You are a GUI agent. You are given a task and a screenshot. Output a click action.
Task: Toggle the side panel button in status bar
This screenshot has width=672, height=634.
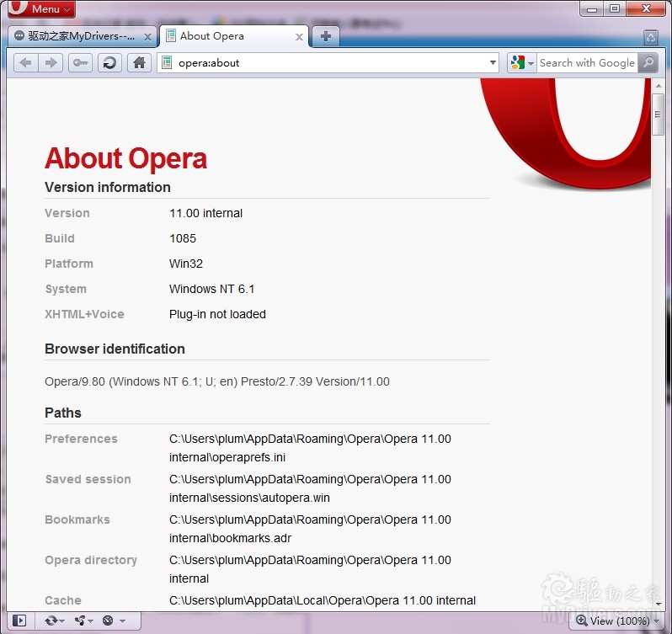coord(19,621)
